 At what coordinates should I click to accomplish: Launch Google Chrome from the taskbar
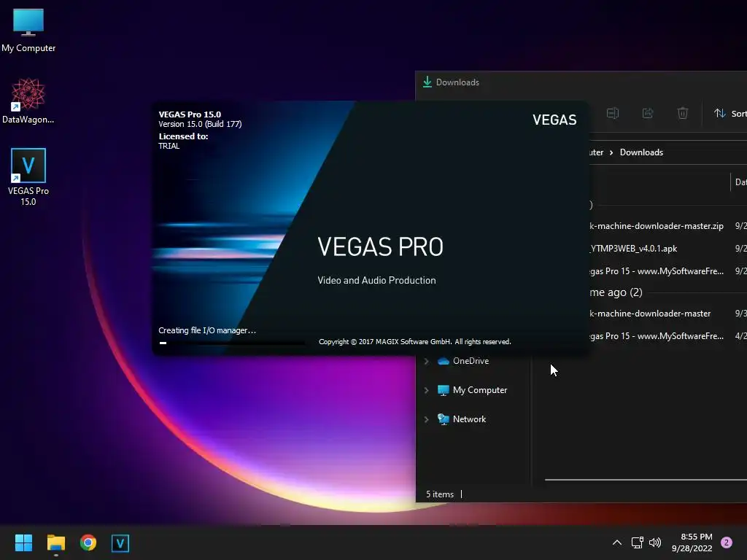[x=88, y=542]
